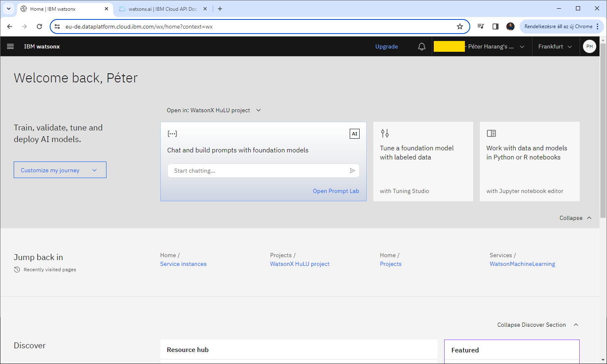
Task: Click the recently visited history icon
Action: [x=17, y=270]
